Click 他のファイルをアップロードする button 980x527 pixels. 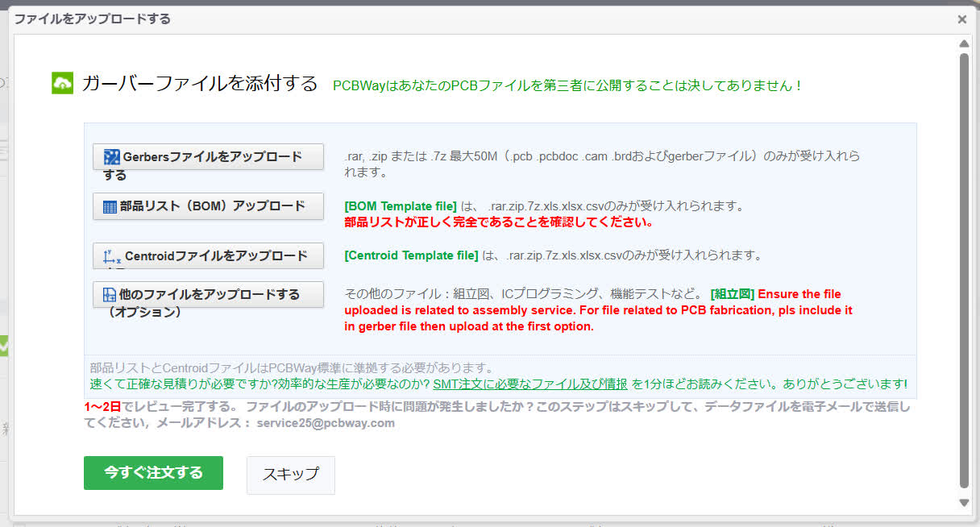208,294
